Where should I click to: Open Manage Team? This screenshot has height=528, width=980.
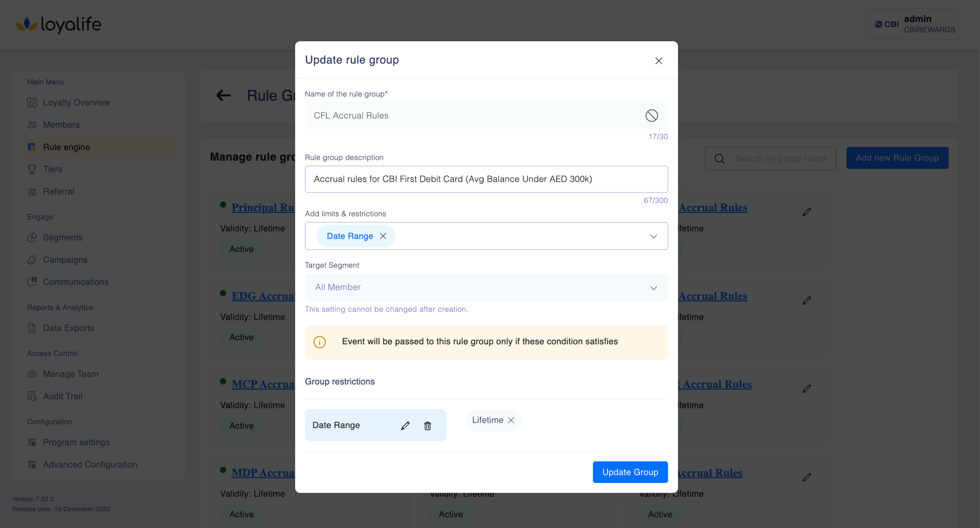click(71, 374)
